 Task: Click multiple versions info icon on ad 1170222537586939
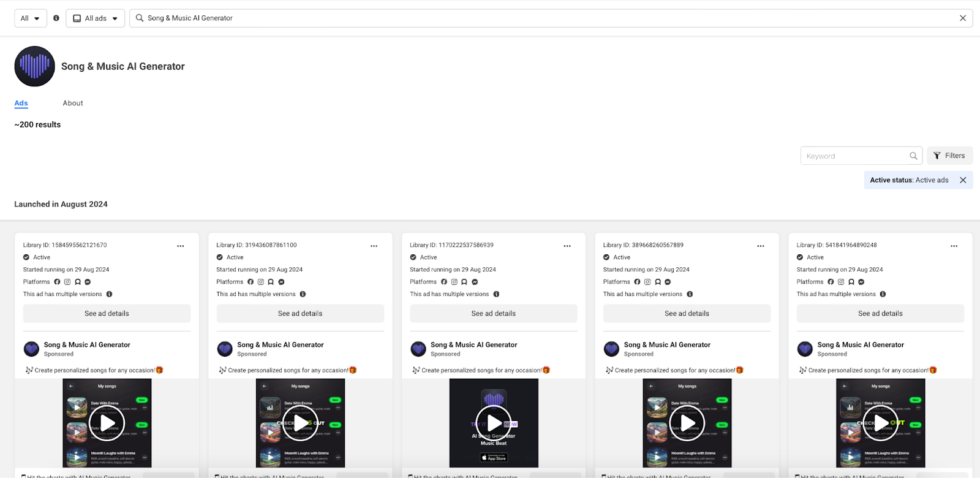(496, 294)
